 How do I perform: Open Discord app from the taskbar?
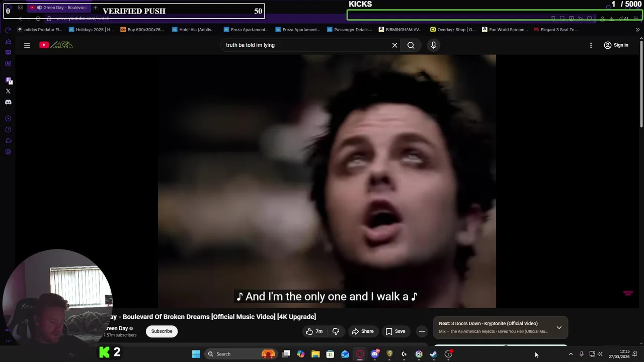click(x=374, y=354)
